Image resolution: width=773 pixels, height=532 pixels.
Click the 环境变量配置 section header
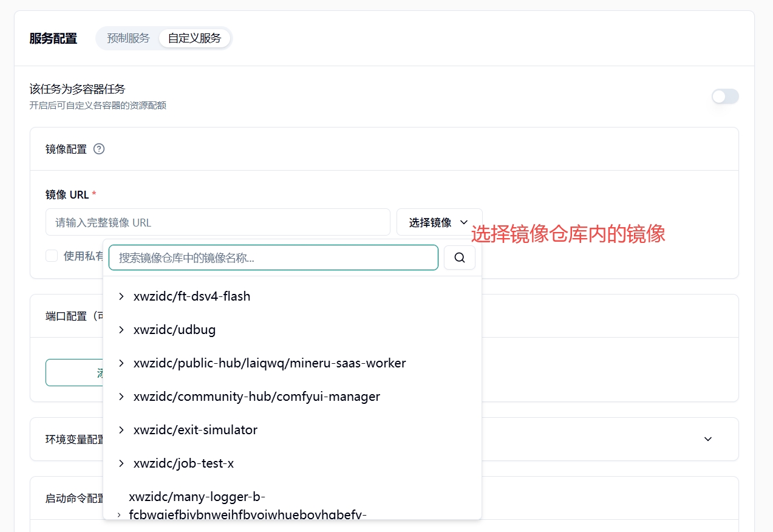[x=384, y=439]
